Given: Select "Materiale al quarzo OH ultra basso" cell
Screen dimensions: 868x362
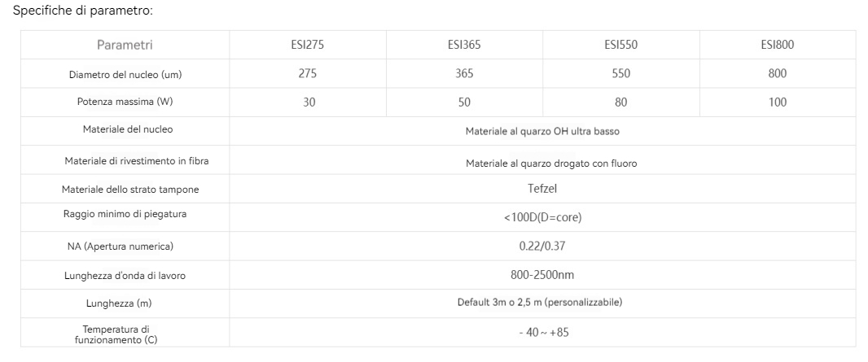Looking at the screenshot, I should click(x=542, y=131).
